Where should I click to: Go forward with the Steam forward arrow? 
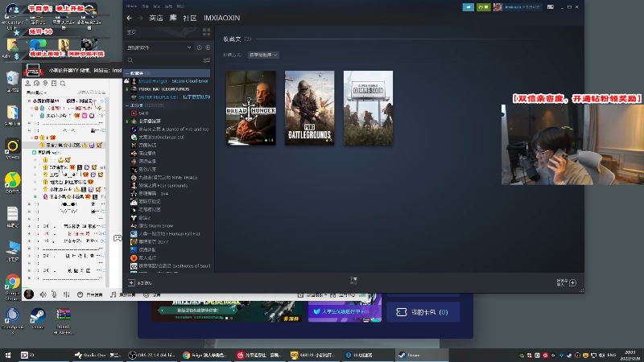[140, 18]
